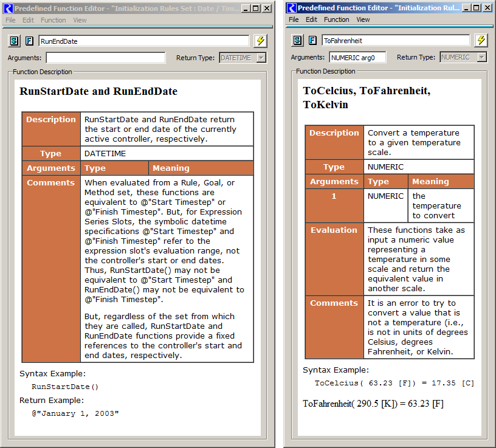Open the DATETIME Return Type dropdown
Viewport: 496px width, 448px height.
[243, 58]
